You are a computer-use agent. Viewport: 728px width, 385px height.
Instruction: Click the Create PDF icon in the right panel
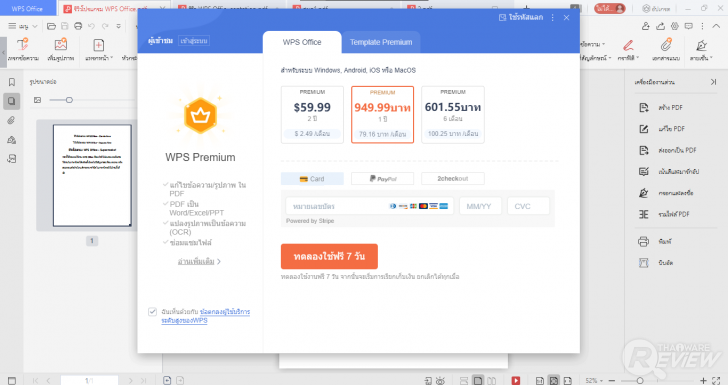coord(644,108)
